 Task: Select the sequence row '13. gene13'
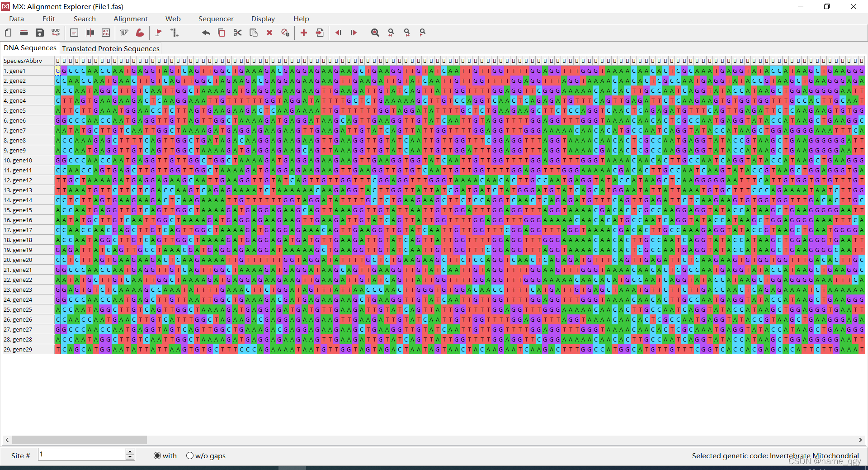pos(28,190)
